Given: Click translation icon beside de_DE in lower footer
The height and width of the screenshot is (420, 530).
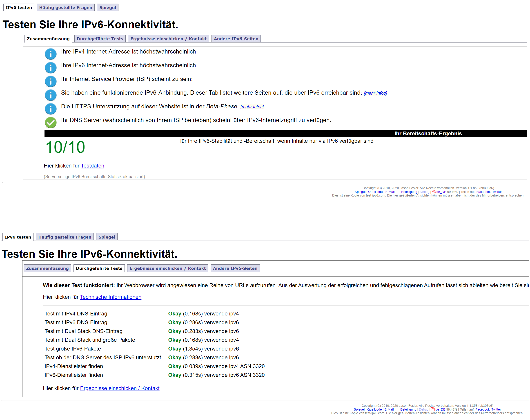Looking at the screenshot, I should point(433,409).
